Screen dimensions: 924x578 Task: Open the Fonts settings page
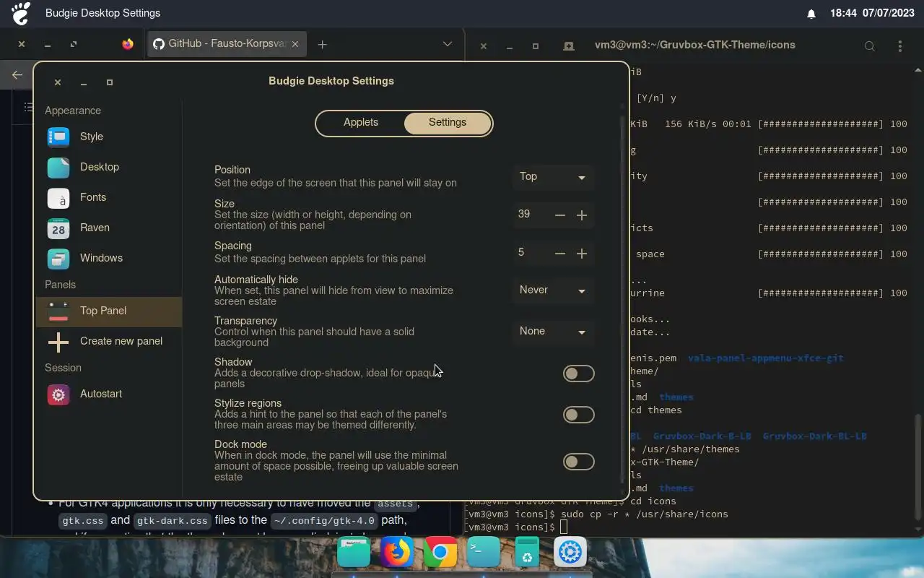(108, 197)
